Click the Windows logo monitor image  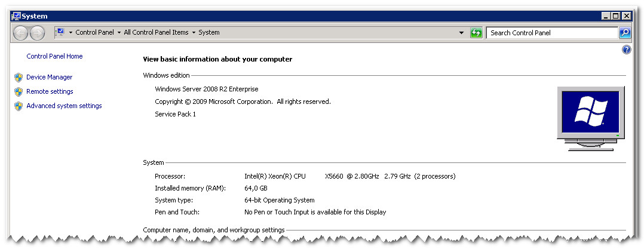(x=591, y=119)
